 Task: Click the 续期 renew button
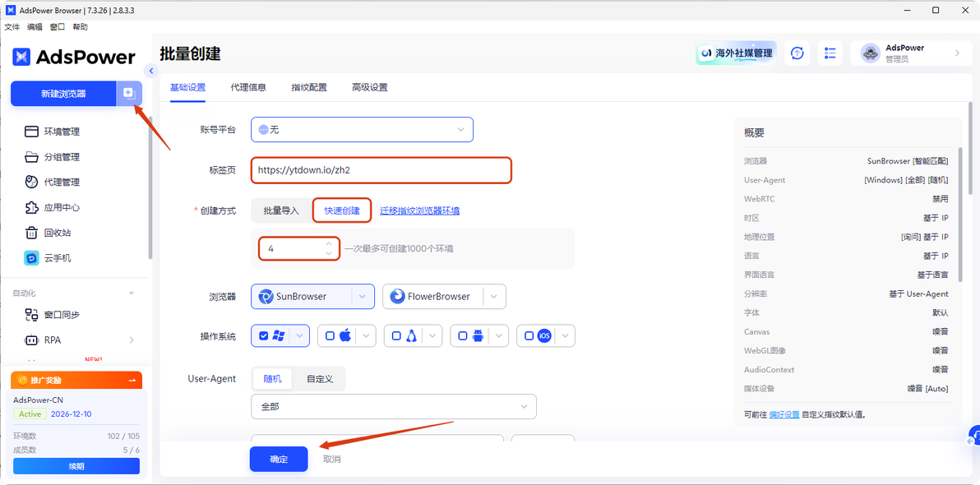76,466
